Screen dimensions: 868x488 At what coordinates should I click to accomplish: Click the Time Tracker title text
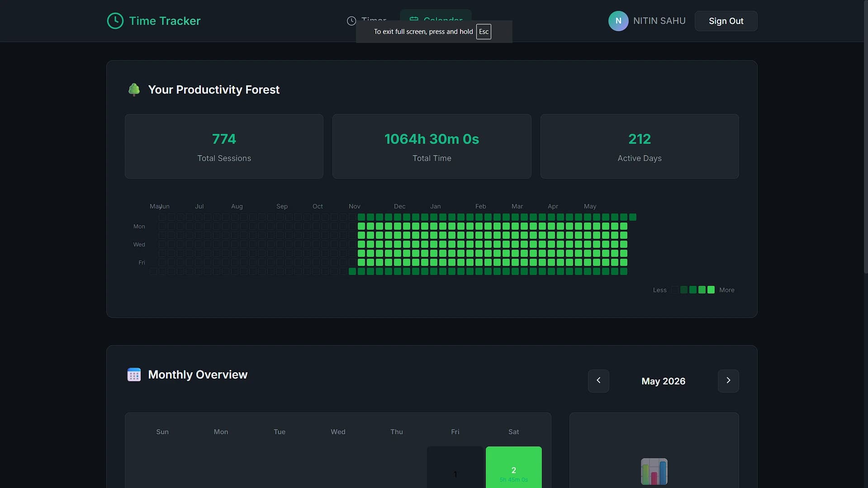pyautogui.click(x=165, y=21)
